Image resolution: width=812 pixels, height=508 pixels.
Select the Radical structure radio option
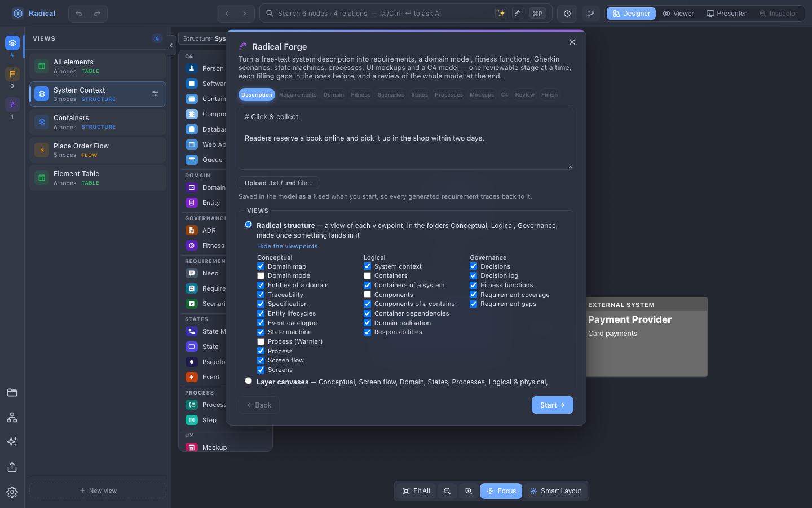[248, 225]
